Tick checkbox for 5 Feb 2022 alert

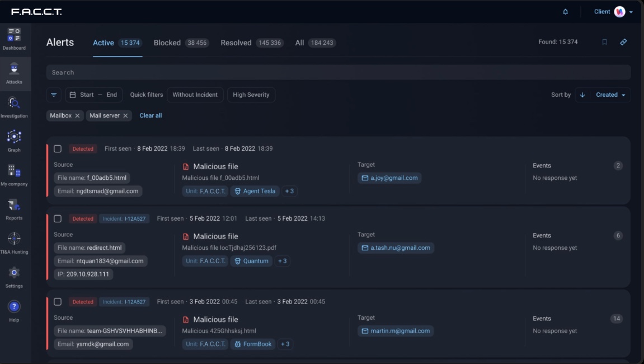coord(58,218)
